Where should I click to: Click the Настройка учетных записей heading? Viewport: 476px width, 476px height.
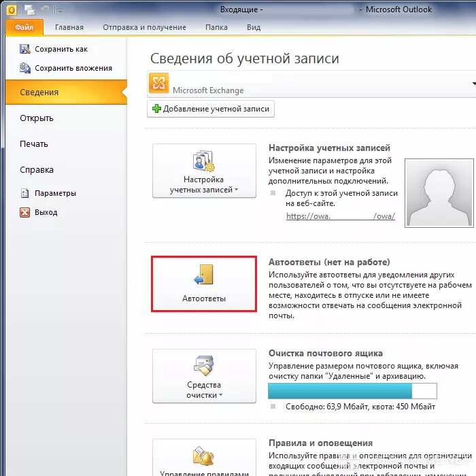[x=329, y=148]
